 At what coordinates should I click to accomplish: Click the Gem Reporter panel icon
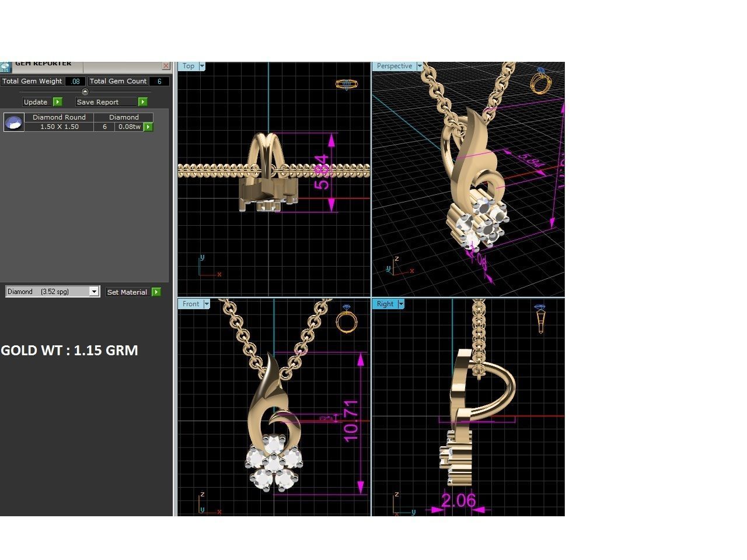pos(5,66)
